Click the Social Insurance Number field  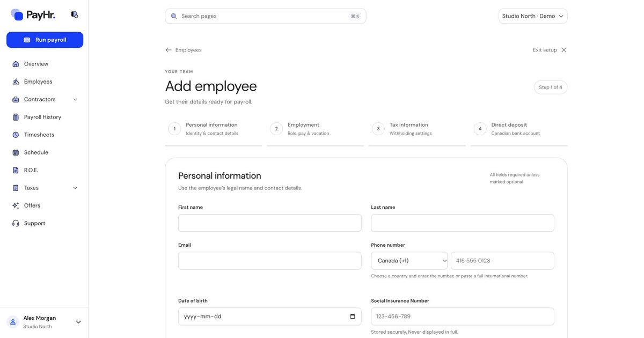(x=463, y=317)
